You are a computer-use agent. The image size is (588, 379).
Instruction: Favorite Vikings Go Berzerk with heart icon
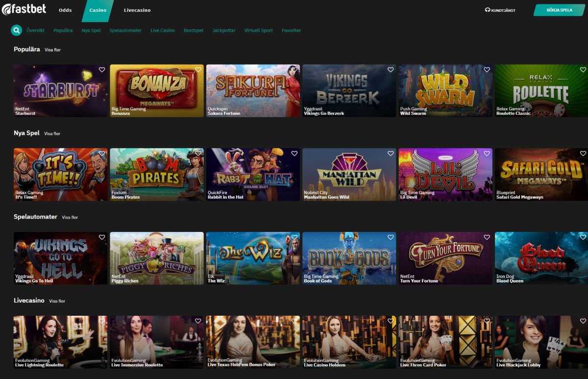tap(391, 70)
